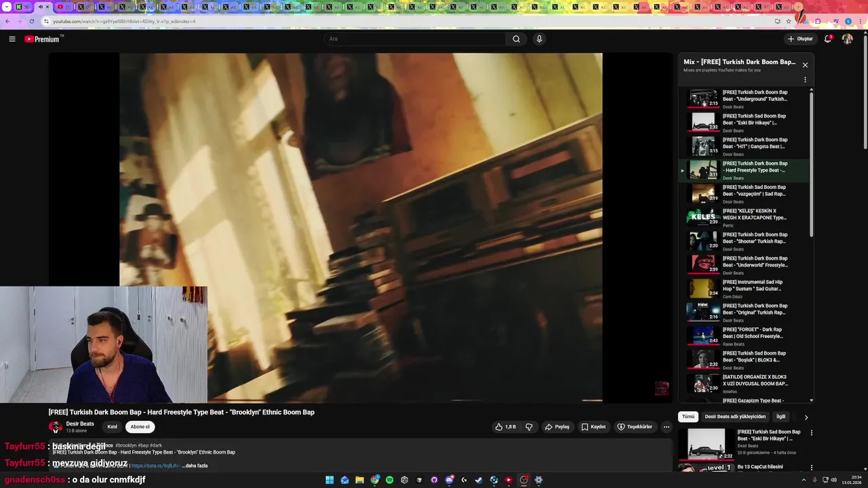
Task: Close the Mix playlist panel
Action: tap(805, 65)
